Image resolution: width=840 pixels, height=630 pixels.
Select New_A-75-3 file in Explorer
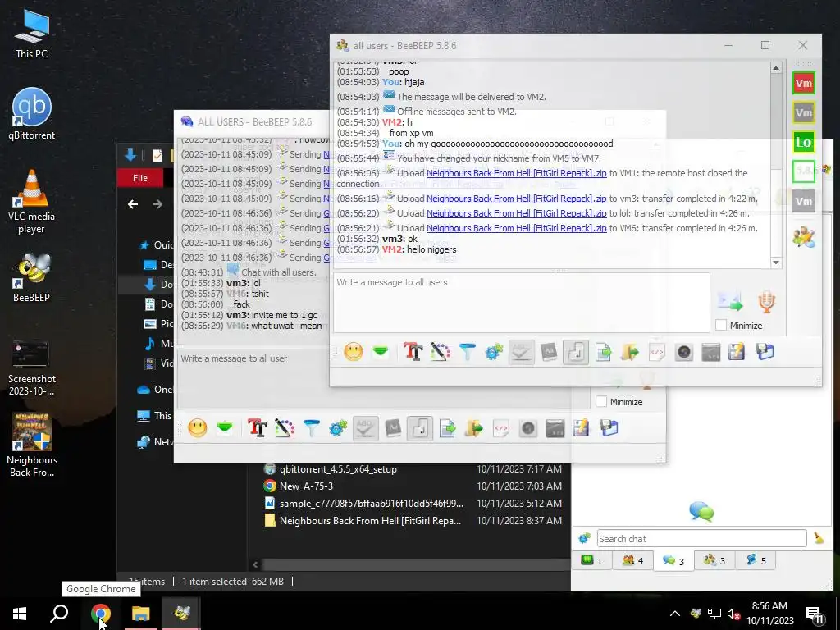click(x=306, y=486)
